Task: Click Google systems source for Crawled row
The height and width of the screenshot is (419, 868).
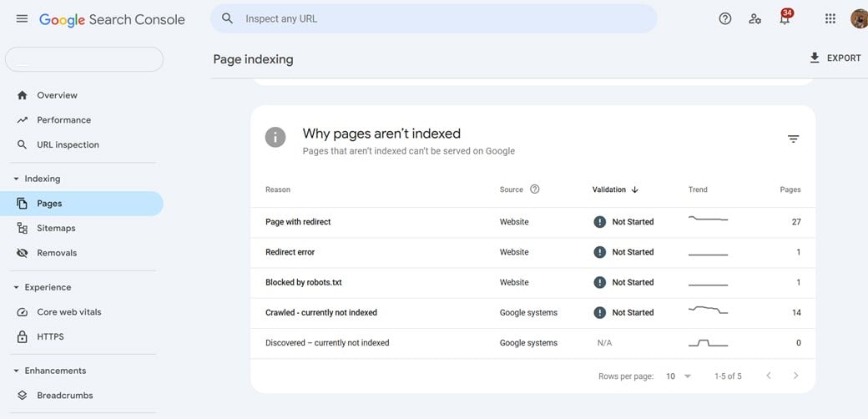Action: [x=528, y=313]
